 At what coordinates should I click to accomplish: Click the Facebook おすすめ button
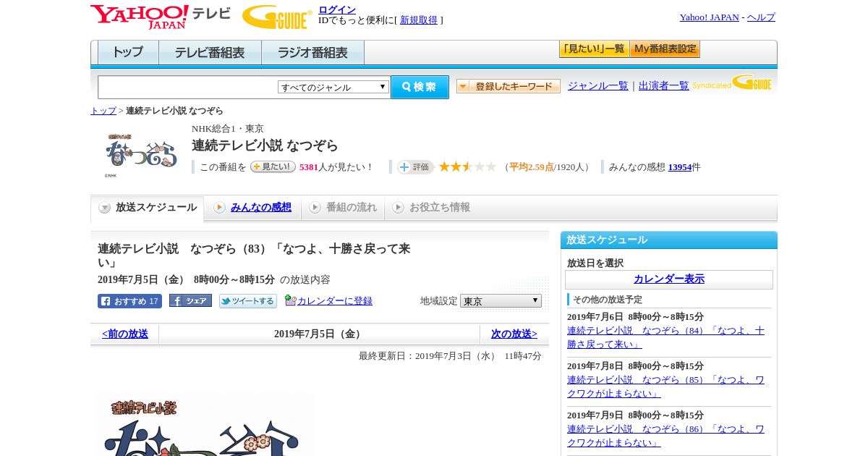coord(129,301)
